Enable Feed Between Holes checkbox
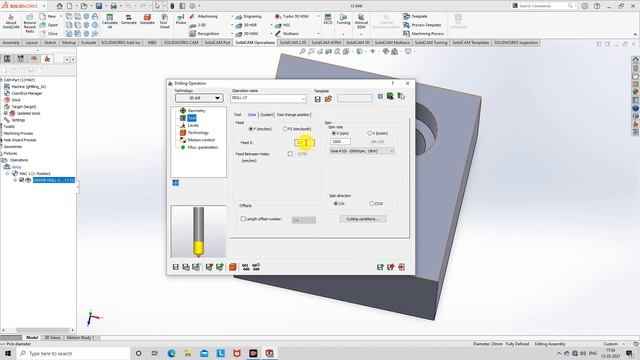The width and height of the screenshot is (640, 360). click(290, 154)
